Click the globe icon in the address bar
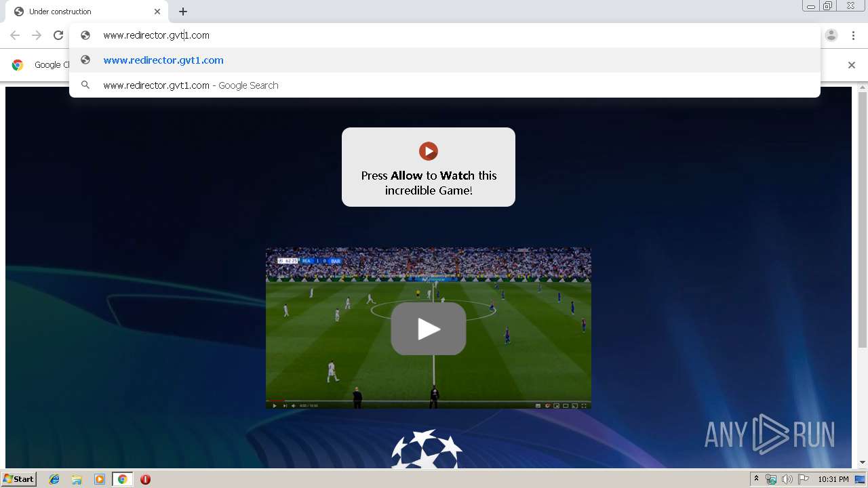This screenshot has width=868, height=488. [x=85, y=35]
